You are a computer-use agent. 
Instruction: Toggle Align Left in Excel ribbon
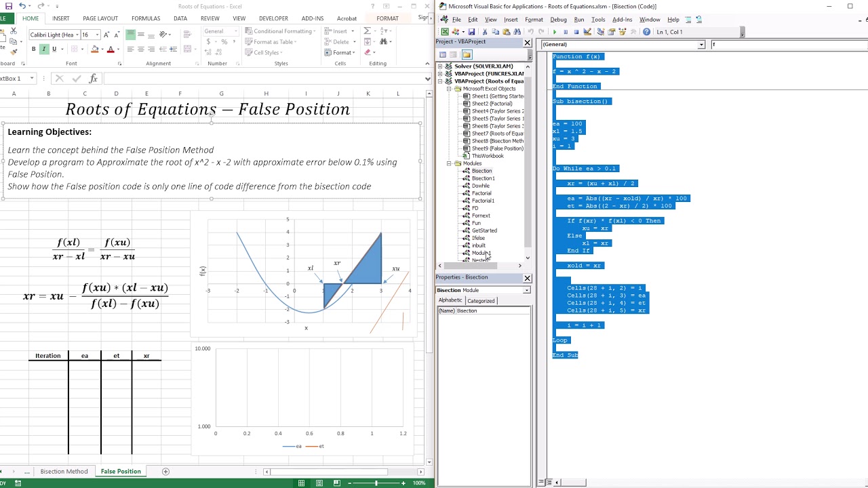point(130,49)
